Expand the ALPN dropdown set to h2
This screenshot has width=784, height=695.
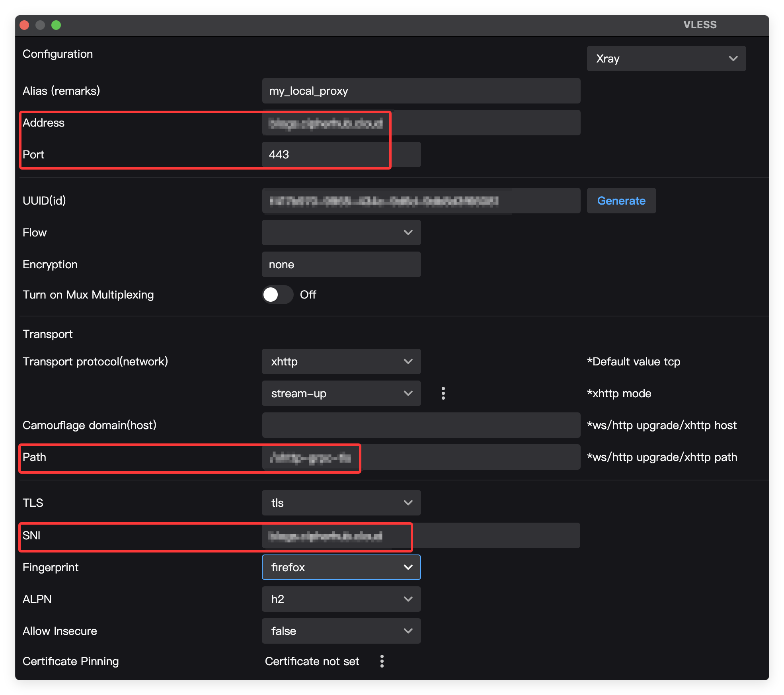pos(341,599)
